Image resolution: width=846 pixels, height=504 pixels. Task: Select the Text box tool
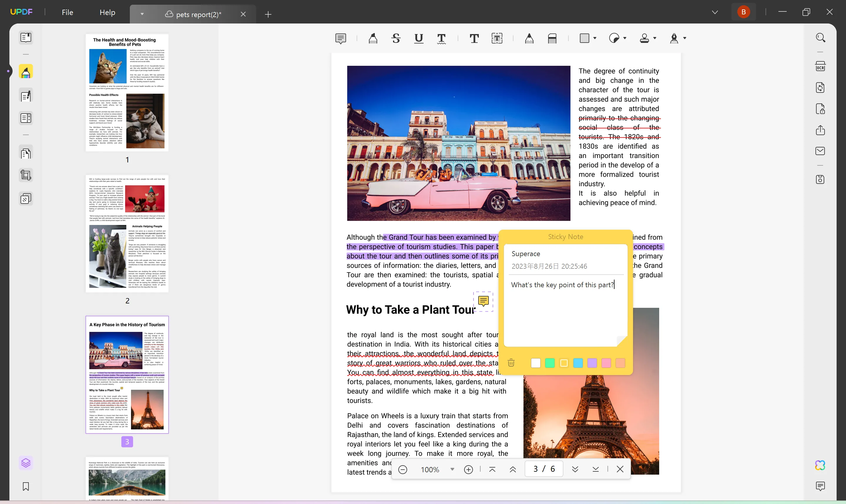click(497, 37)
